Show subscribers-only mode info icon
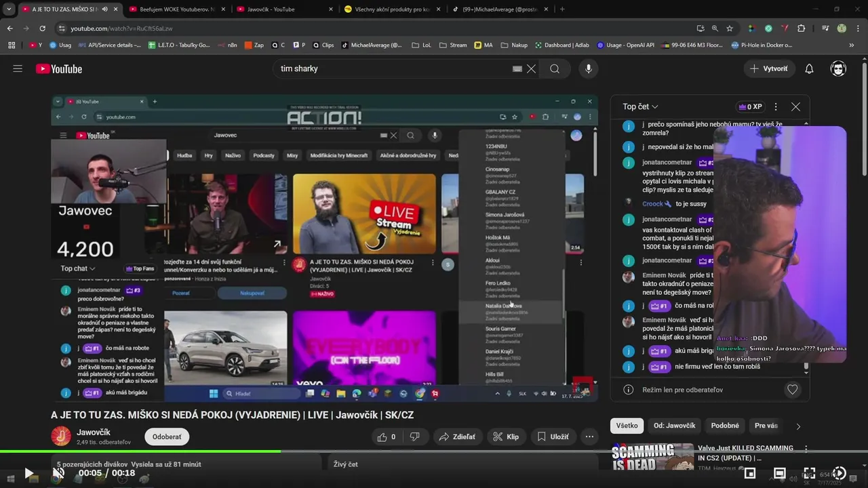The height and width of the screenshot is (488, 868). click(628, 390)
